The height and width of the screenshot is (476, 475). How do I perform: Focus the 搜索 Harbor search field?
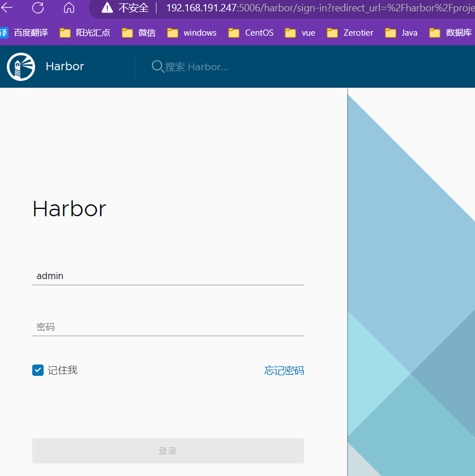click(196, 67)
